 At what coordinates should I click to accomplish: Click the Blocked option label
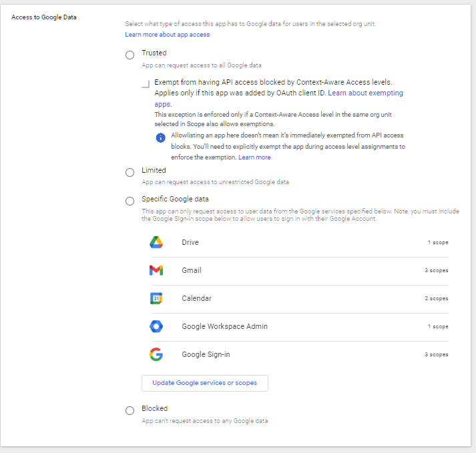pyautogui.click(x=155, y=408)
